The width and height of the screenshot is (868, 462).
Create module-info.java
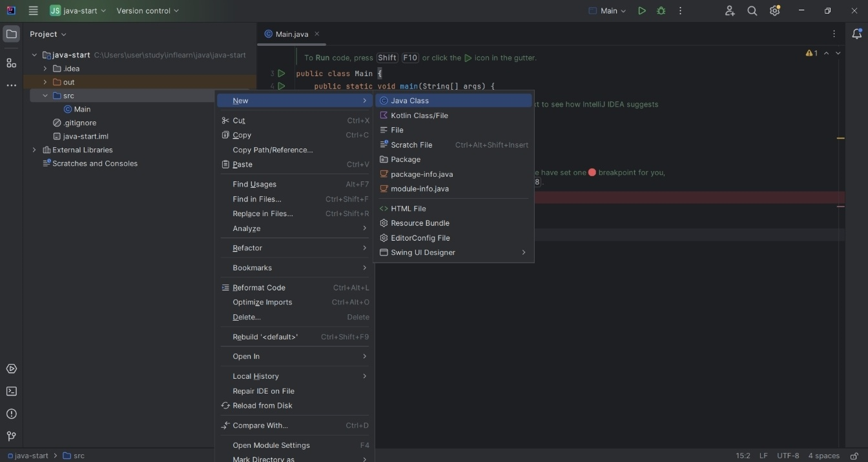pyautogui.click(x=454, y=188)
